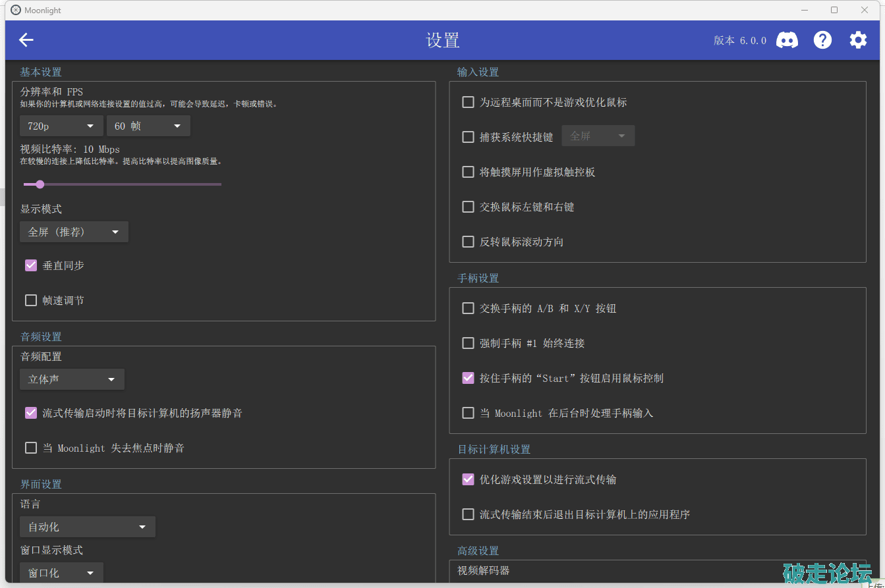Enable the 帧速调节 checkbox
Screen dimensions: 885x588
[x=31, y=300]
